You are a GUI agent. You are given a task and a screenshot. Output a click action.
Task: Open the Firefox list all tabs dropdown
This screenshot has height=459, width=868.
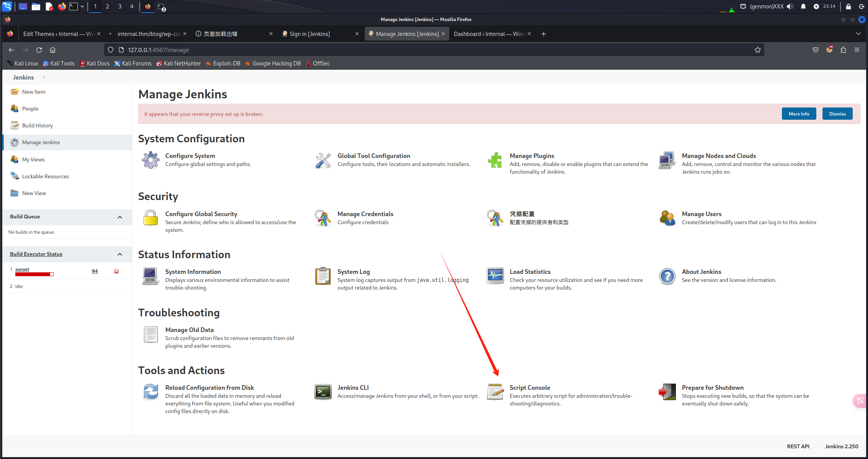click(x=858, y=34)
